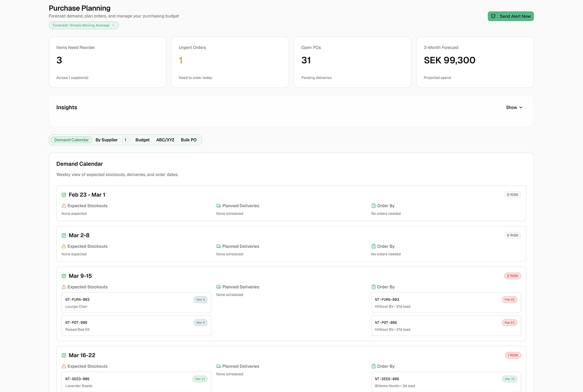This screenshot has width=583, height=392.
Task: Click the warning triangle next to Expected Stockouts for Mar 9-15
Action: click(64, 287)
